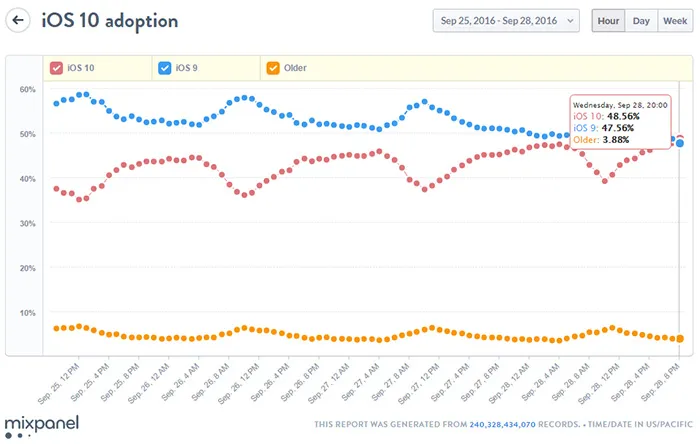Click the Older legend label
This screenshot has height=444, width=700.
tap(295, 68)
